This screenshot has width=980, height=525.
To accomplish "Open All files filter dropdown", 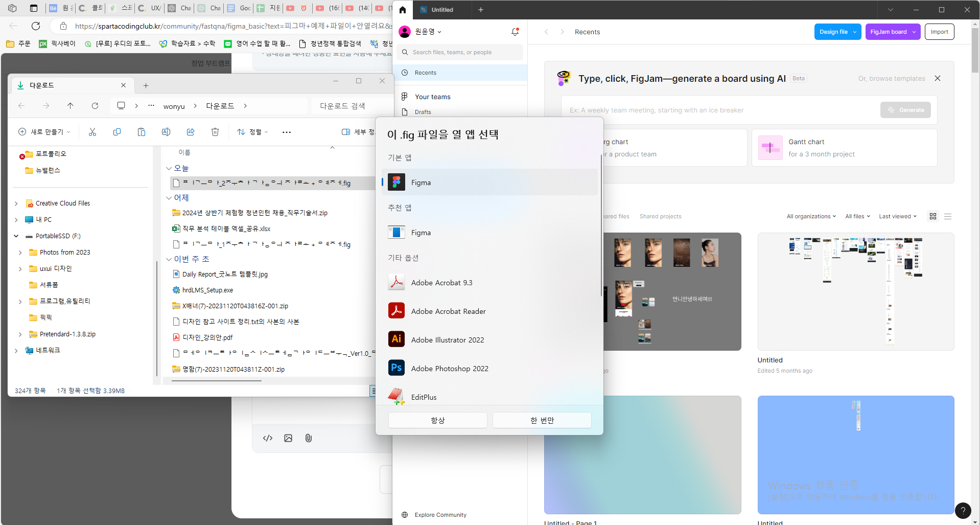I will 857,216.
